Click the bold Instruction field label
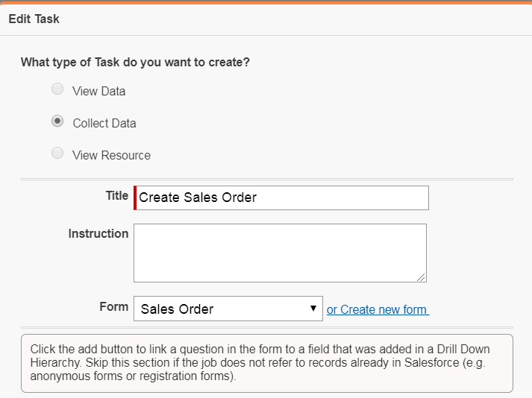Viewport: 532px width, 398px height. click(x=98, y=233)
